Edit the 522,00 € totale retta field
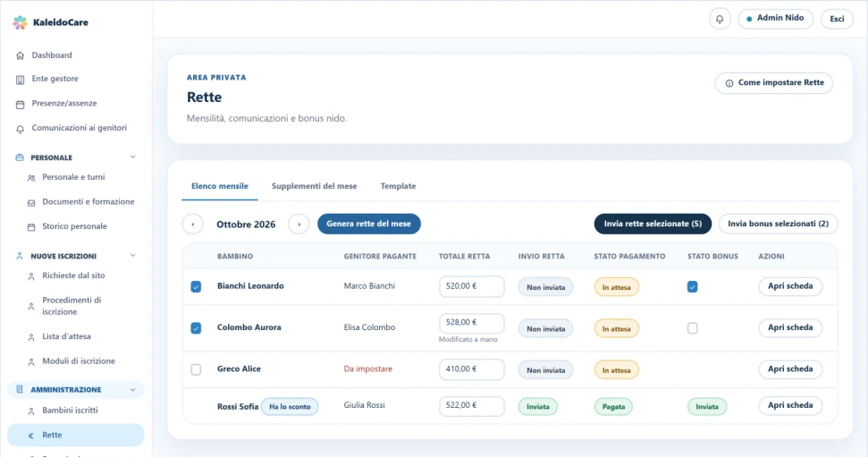 point(472,406)
